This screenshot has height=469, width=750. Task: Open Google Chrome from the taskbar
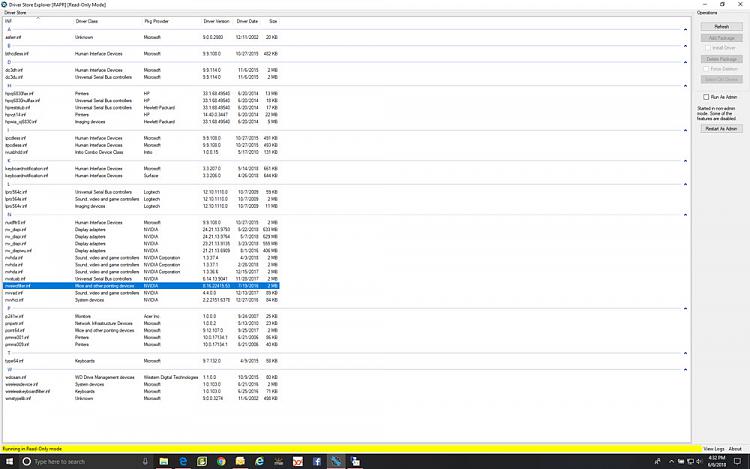click(221, 461)
